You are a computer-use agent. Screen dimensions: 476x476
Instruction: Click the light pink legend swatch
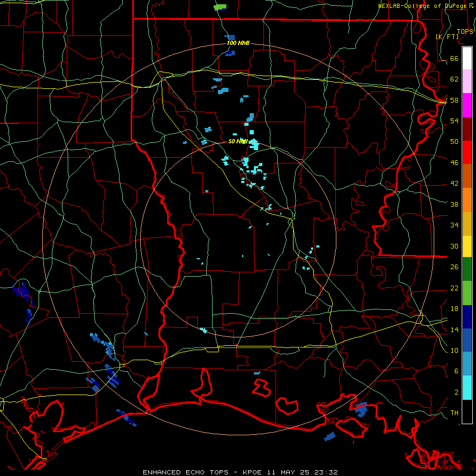pos(467,81)
